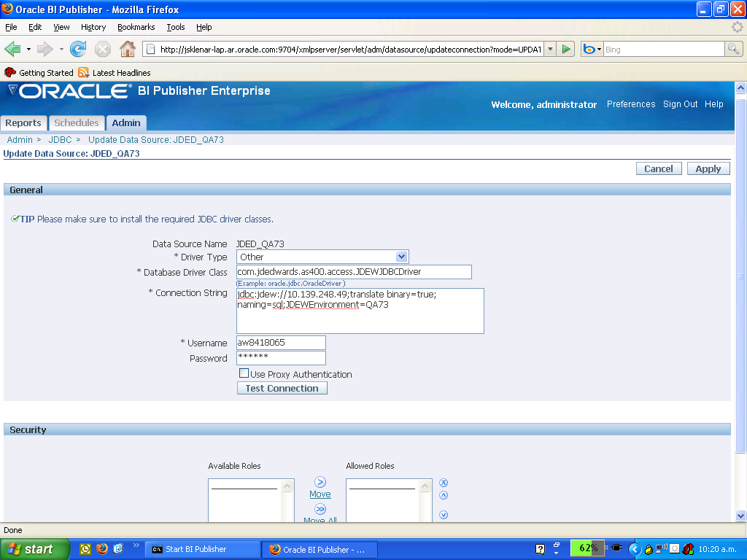The image size is (747, 560).
Task: Click the Database Driver Class field
Action: click(354, 272)
